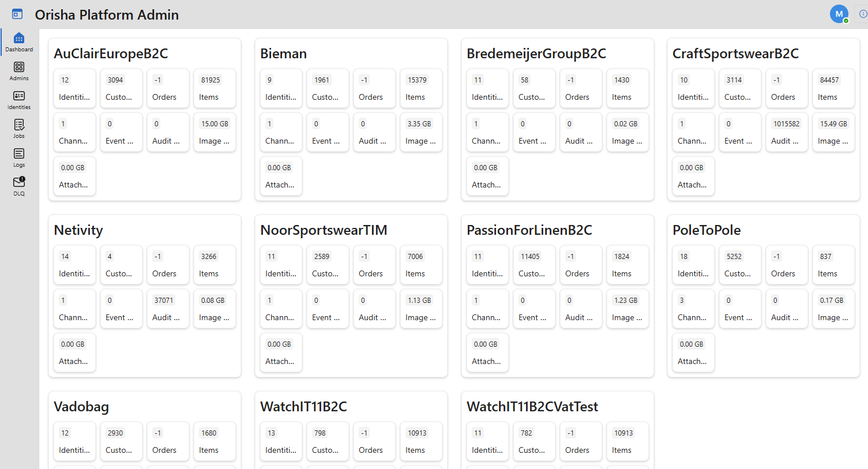868x469 pixels.
Task: Open the user avatar M menu
Action: [839, 14]
